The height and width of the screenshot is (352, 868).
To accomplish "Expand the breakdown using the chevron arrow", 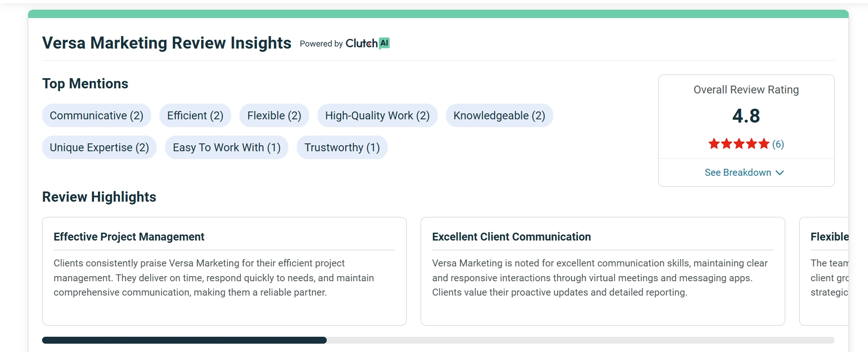I will click(780, 173).
